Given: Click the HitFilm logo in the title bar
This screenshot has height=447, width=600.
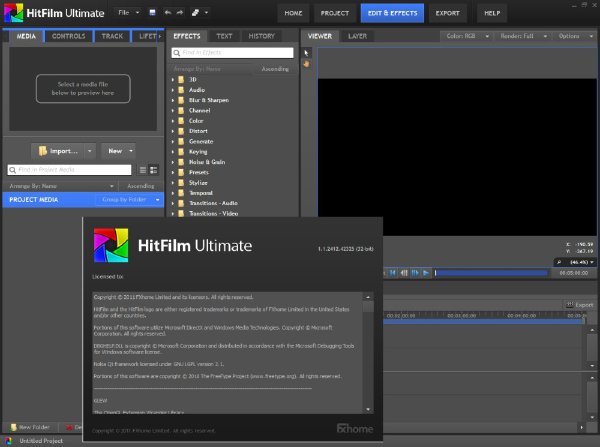Looking at the screenshot, I should [13, 13].
